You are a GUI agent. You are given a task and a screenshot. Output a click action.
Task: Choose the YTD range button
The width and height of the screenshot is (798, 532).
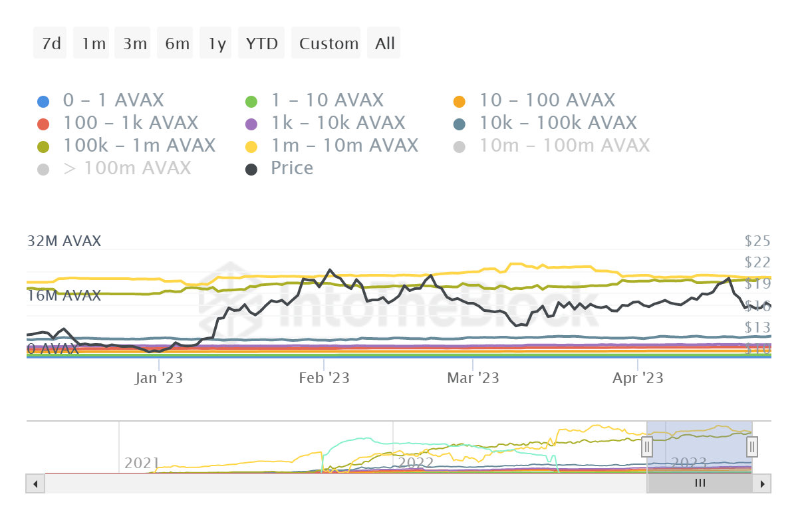[x=261, y=43]
